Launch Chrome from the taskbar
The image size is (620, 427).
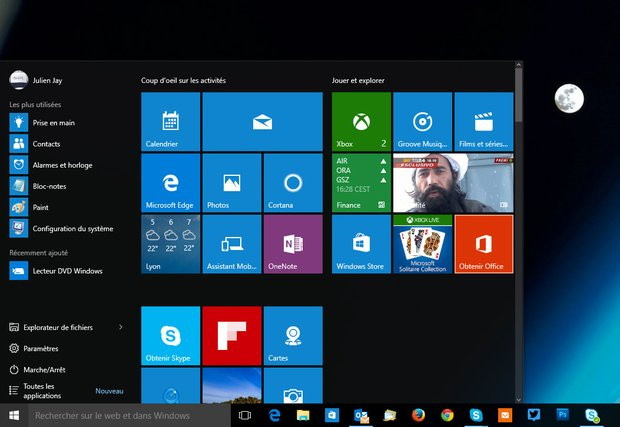pyautogui.click(x=447, y=416)
